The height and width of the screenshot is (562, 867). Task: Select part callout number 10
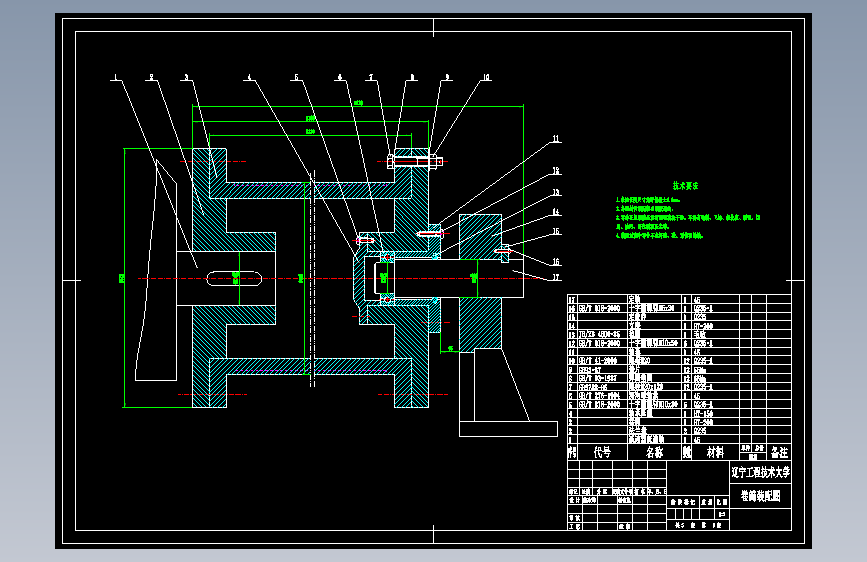[487, 77]
